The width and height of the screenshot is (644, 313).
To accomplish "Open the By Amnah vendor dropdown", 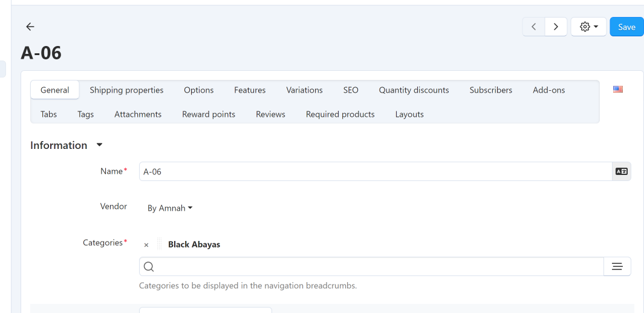I will [x=170, y=208].
